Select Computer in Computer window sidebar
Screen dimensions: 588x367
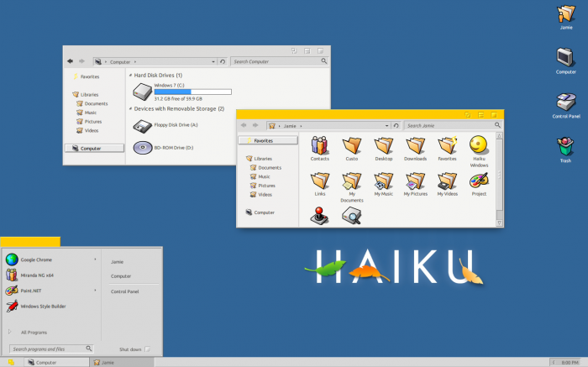coord(94,149)
